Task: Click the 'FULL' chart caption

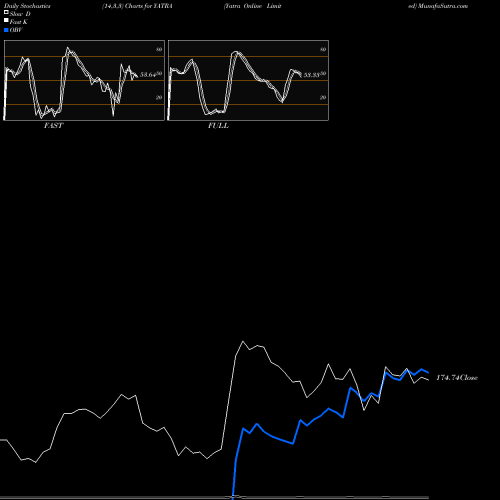Action: click(x=218, y=126)
